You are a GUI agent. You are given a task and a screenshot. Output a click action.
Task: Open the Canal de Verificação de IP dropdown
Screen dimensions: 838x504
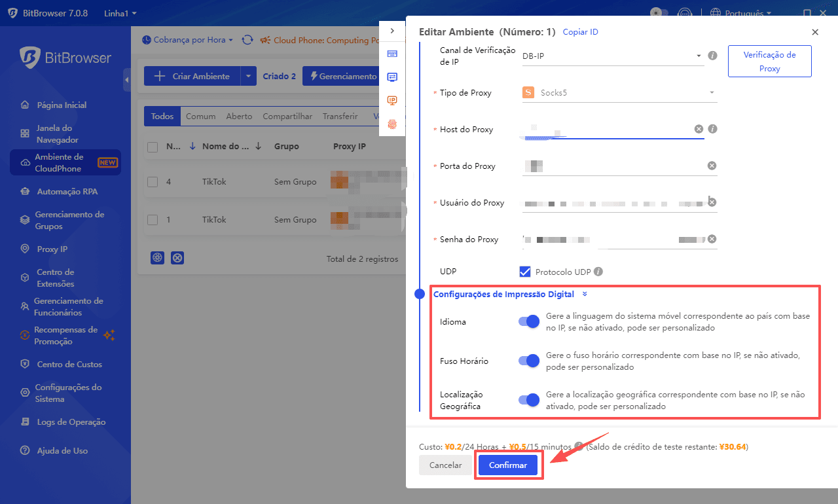pyautogui.click(x=612, y=56)
